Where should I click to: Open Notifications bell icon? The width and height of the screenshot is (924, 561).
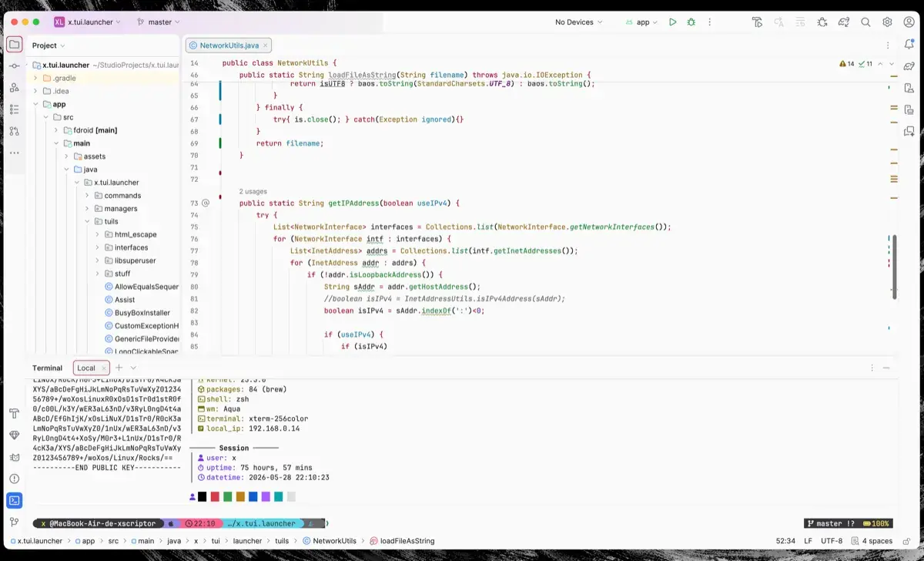(909, 45)
